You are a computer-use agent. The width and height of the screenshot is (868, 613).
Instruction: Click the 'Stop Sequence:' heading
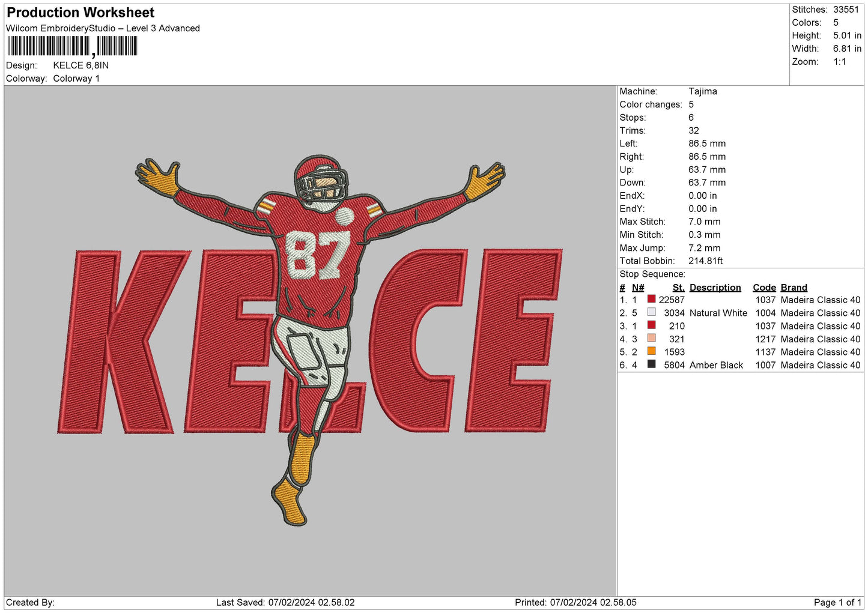click(652, 274)
